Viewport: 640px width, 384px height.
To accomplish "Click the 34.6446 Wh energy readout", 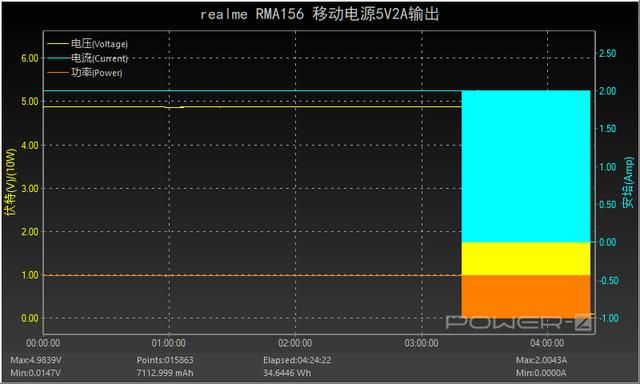I will coord(287,373).
